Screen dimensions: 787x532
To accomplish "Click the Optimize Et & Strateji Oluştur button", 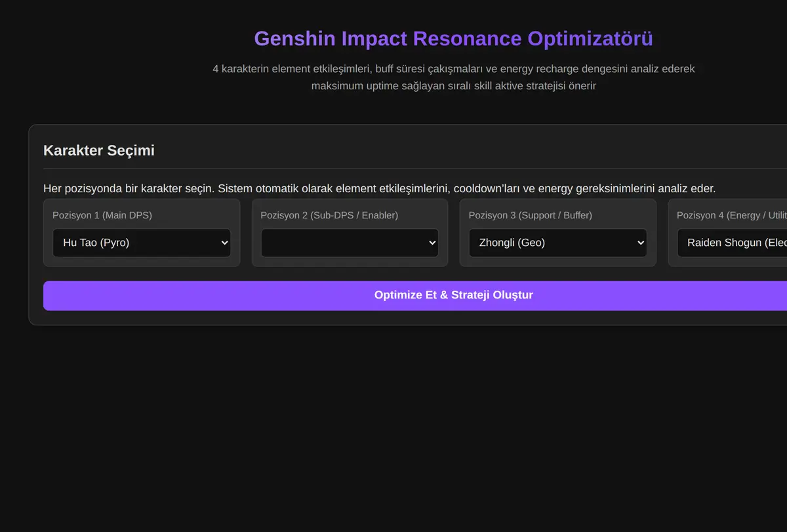I will click(415, 295).
